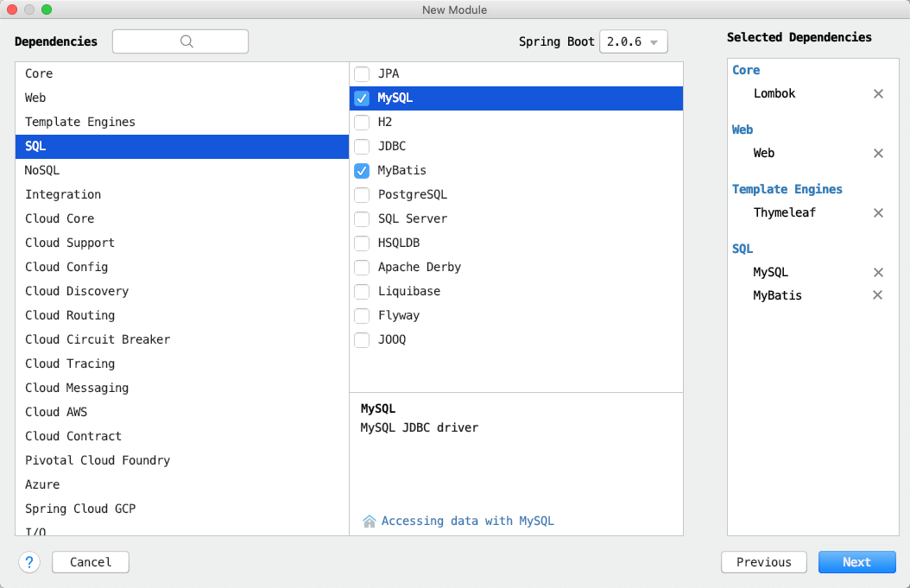Remove MyBatis from selected dependencies
Screen dimensions: 910x588
[x=877, y=295]
